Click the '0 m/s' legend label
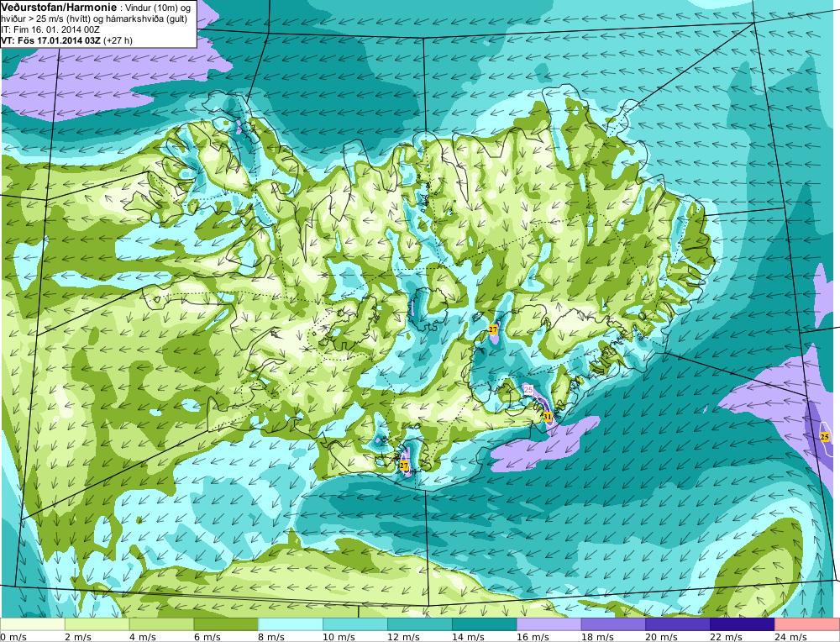The image size is (840, 642). coord(13,637)
